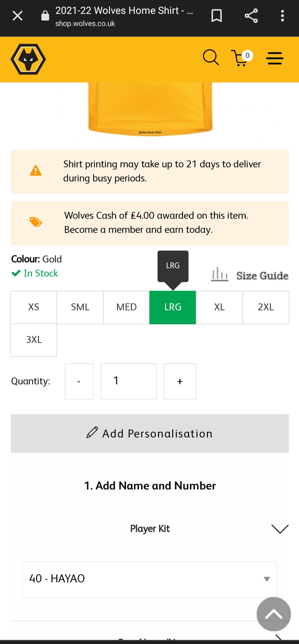This screenshot has width=299, height=644.
Task: Open the Size Guide link
Action: 250,275
